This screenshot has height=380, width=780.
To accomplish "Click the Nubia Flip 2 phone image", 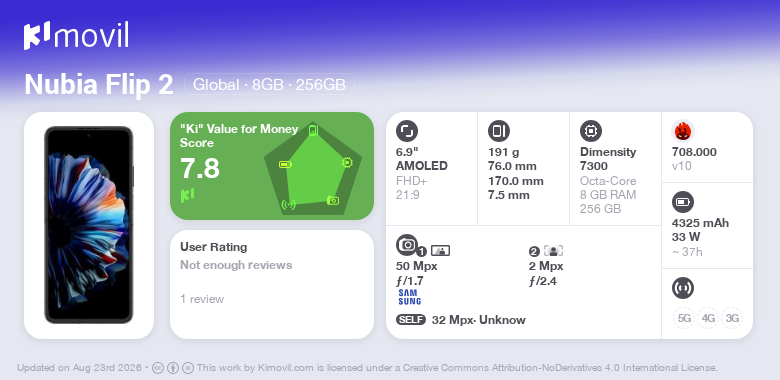I will click(89, 225).
